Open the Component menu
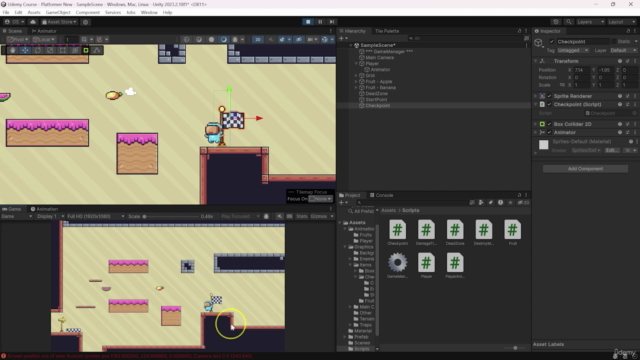 pos(88,13)
